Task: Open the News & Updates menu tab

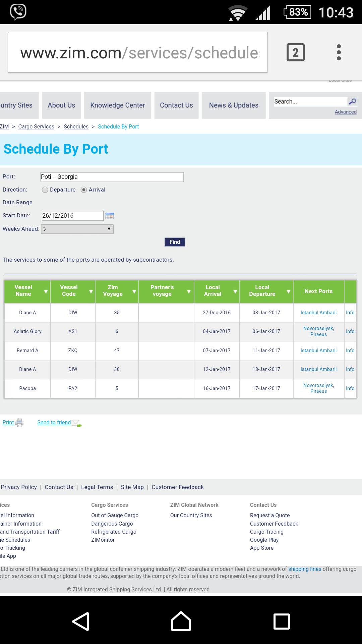Action: pyautogui.click(x=234, y=105)
